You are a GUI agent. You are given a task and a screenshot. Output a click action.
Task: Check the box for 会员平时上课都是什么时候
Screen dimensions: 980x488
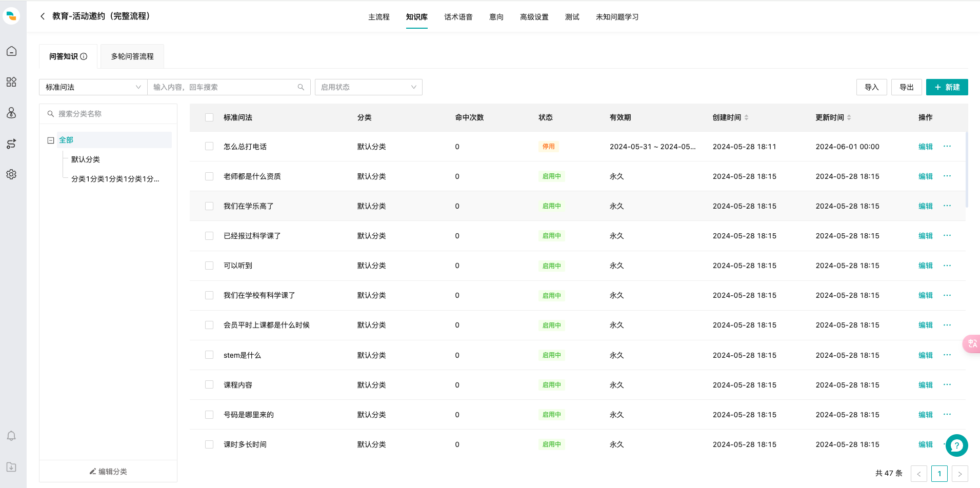click(209, 325)
